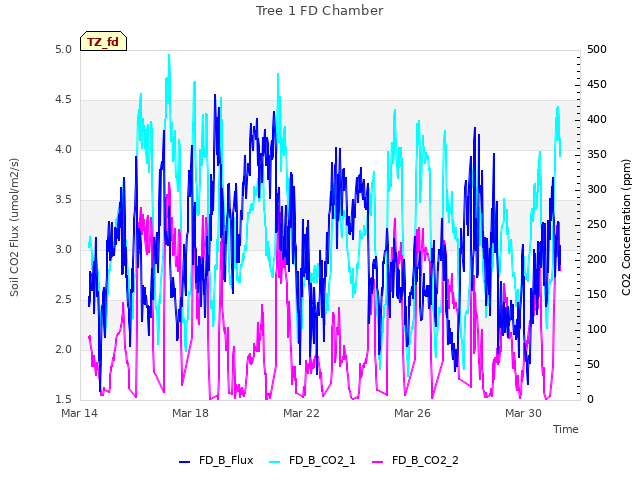Click the 2.0 left axis value

pos(63,349)
